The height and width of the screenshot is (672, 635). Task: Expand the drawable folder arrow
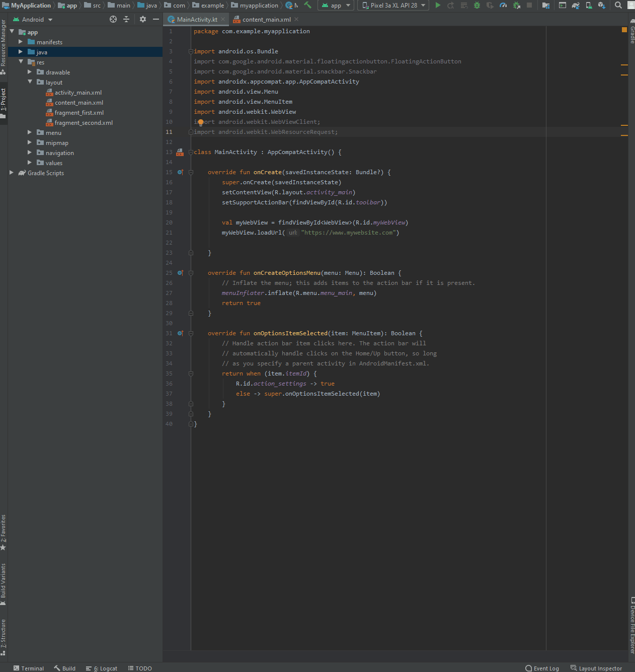click(x=30, y=72)
